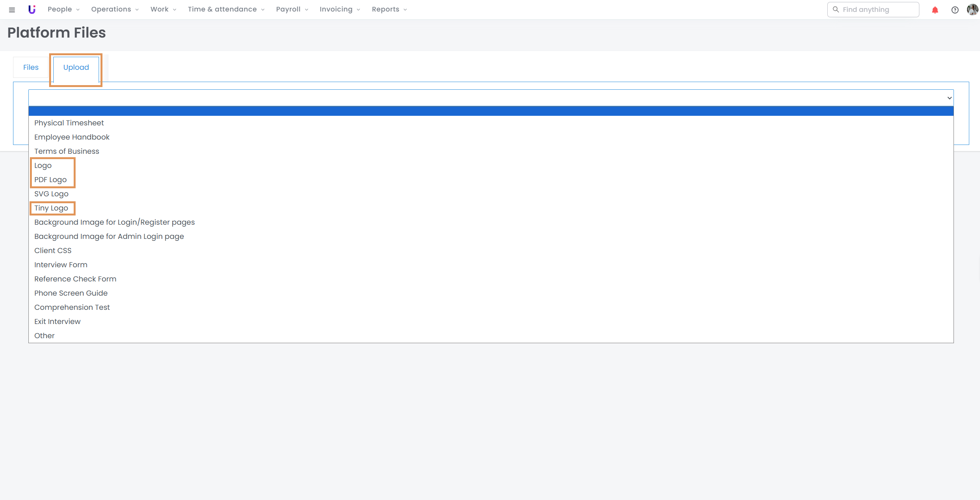The width and height of the screenshot is (980, 500).
Task: Click the purple U home logo
Action: click(x=32, y=10)
